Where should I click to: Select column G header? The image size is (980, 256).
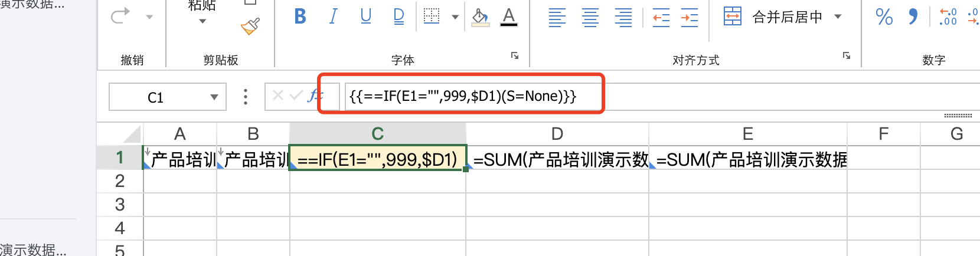(950, 134)
